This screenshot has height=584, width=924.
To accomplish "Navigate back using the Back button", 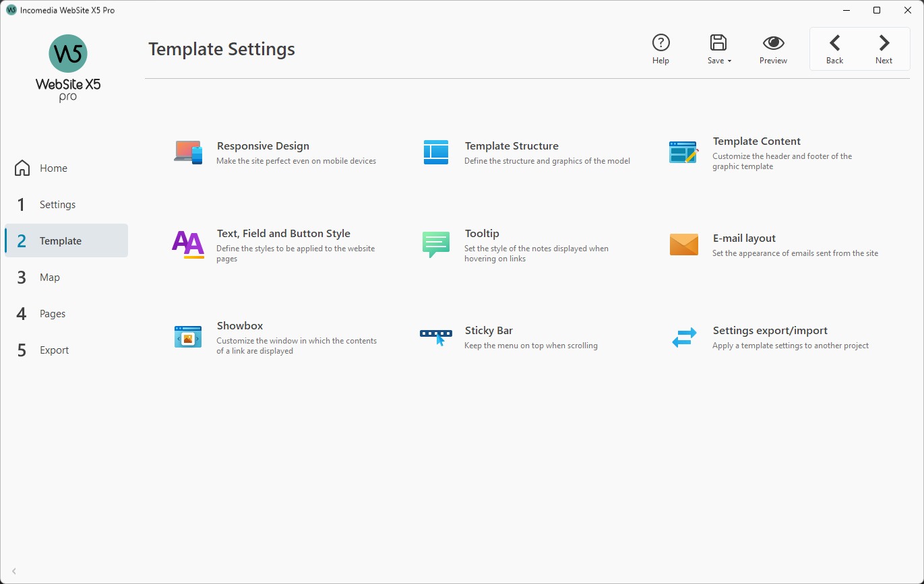I will pyautogui.click(x=834, y=48).
